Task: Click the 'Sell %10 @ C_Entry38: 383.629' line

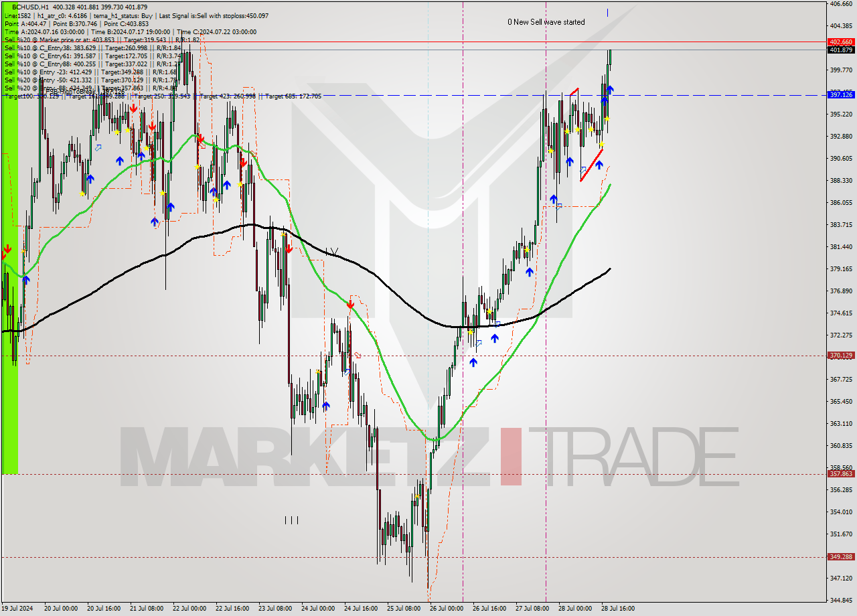Action: coord(50,48)
